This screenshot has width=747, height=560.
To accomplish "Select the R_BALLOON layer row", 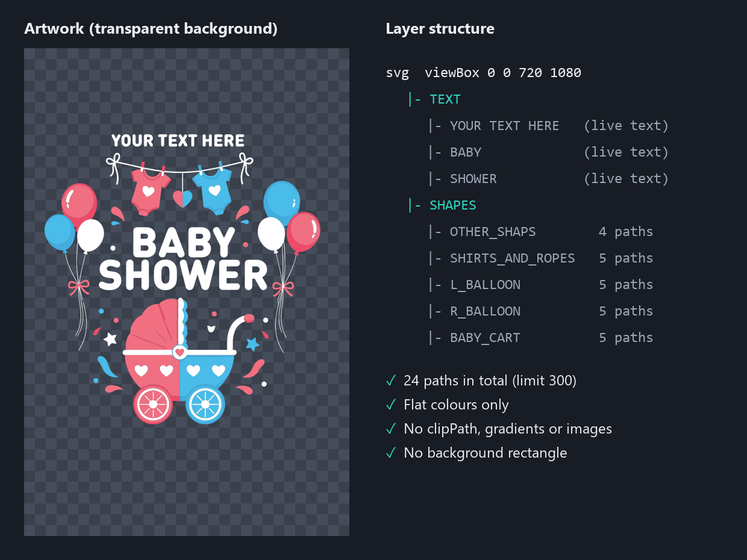I will pos(540,311).
